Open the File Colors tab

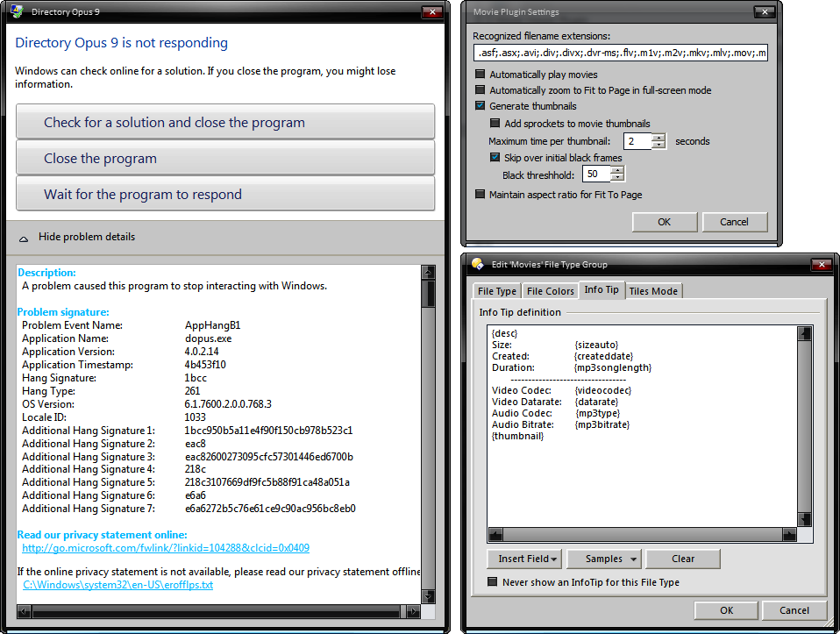point(550,291)
